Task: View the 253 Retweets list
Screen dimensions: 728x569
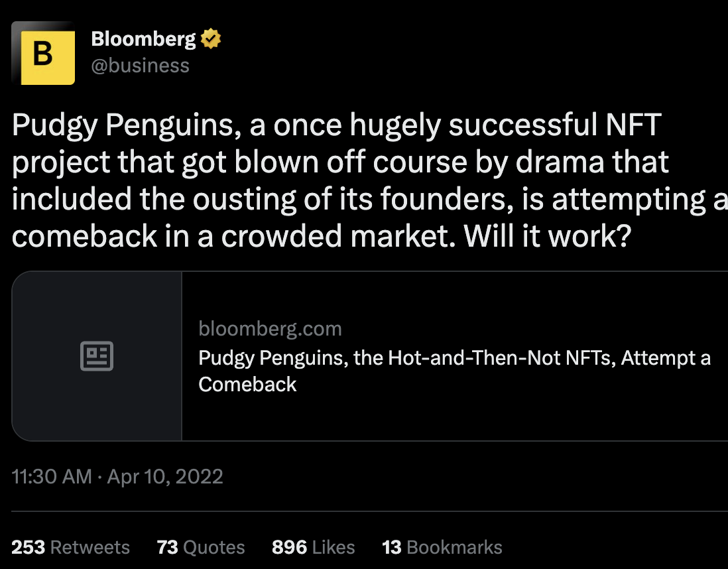Action: click(x=71, y=547)
